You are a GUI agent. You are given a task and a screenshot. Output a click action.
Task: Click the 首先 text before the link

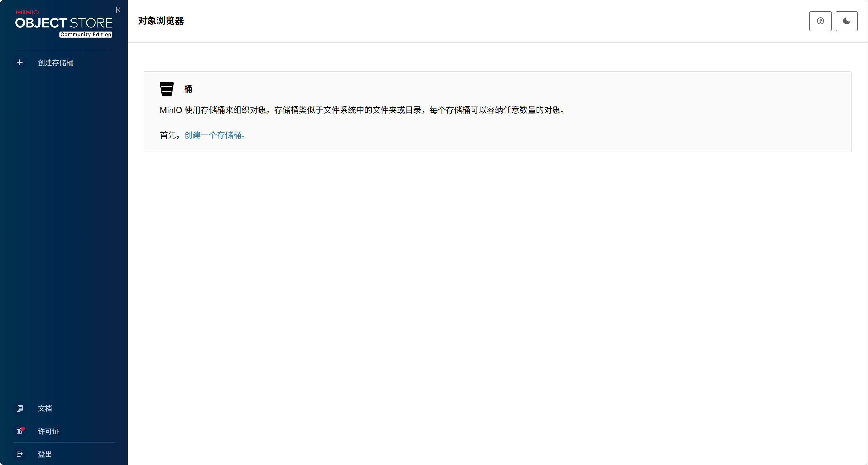[x=168, y=135]
